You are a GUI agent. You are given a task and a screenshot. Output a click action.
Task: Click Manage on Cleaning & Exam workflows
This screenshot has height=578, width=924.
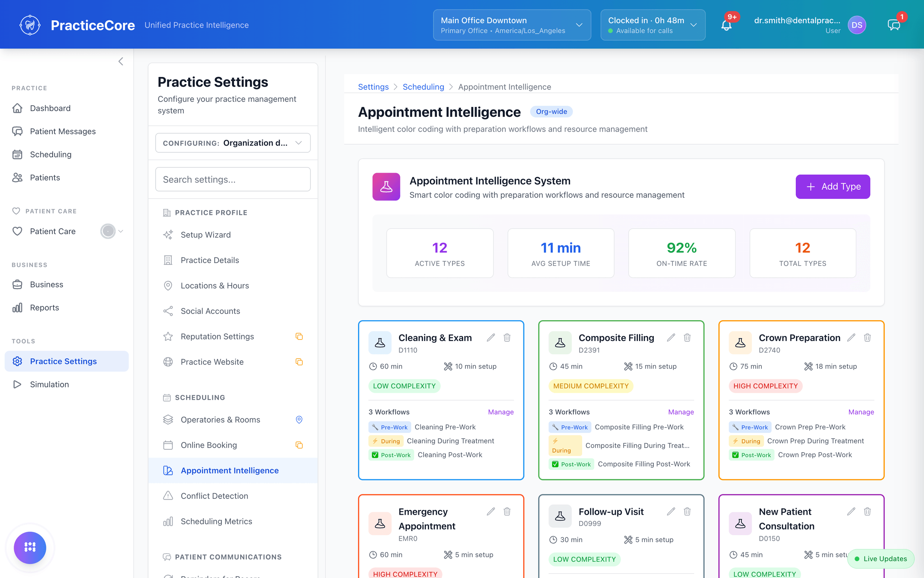point(501,412)
